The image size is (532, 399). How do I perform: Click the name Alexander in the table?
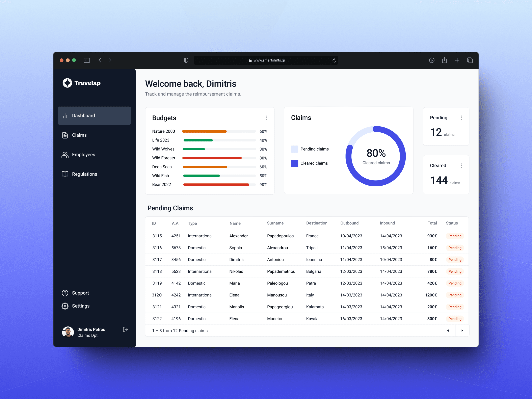[x=238, y=236]
